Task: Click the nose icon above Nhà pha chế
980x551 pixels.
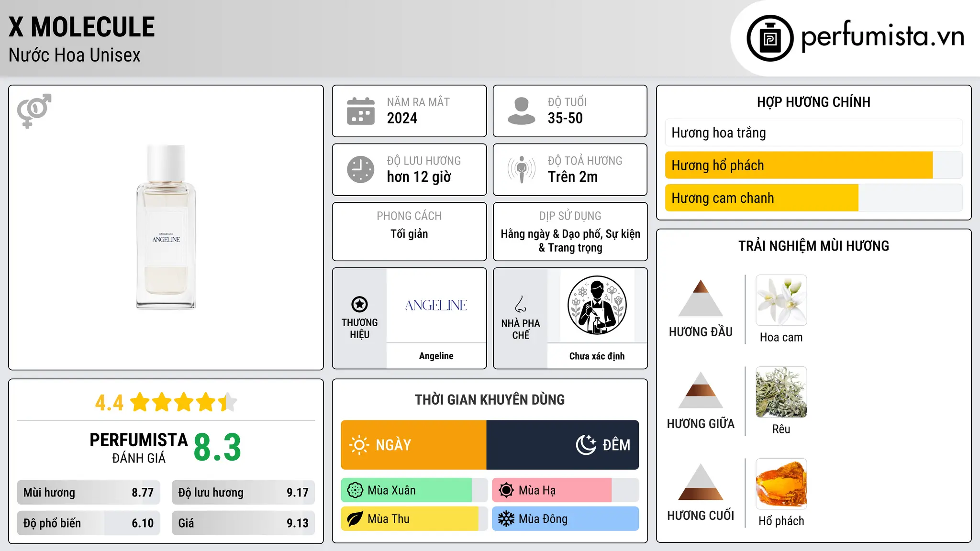Action: tap(521, 304)
